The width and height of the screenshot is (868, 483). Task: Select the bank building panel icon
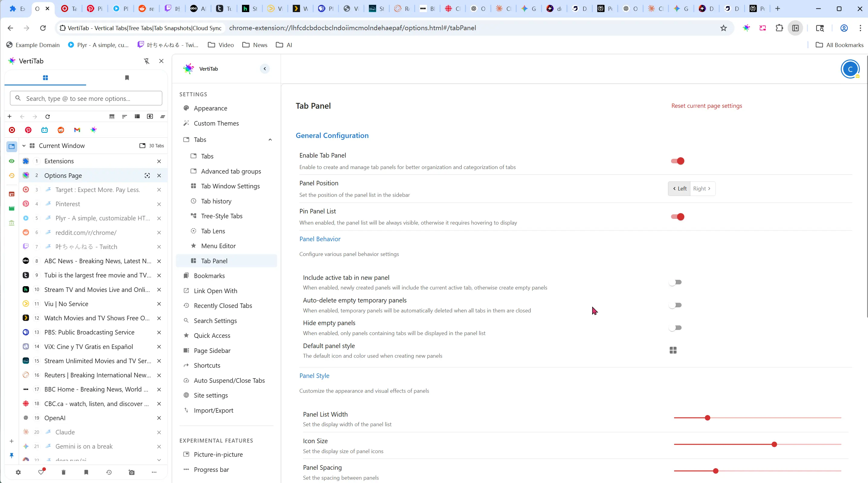tap(11, 223)
